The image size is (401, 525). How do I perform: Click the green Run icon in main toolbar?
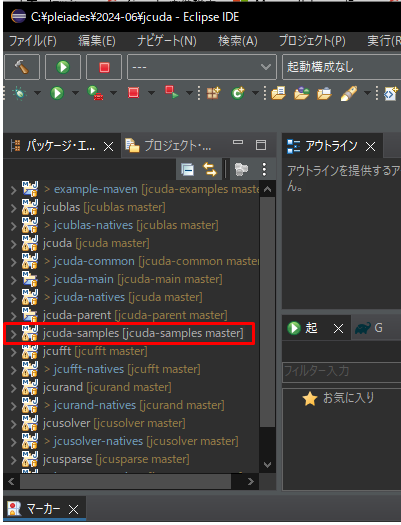click(x=57, y=93)
